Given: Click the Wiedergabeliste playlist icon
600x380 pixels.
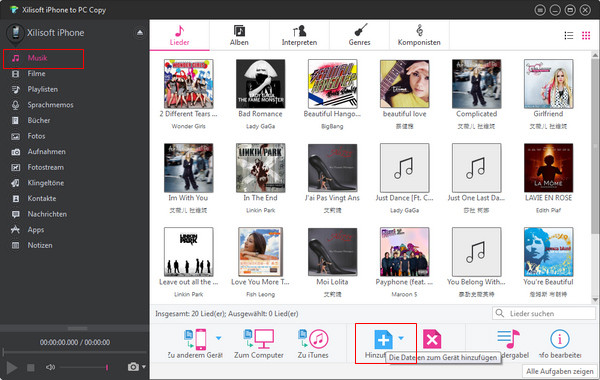Looking at the screenshot, I should (509, 338).
